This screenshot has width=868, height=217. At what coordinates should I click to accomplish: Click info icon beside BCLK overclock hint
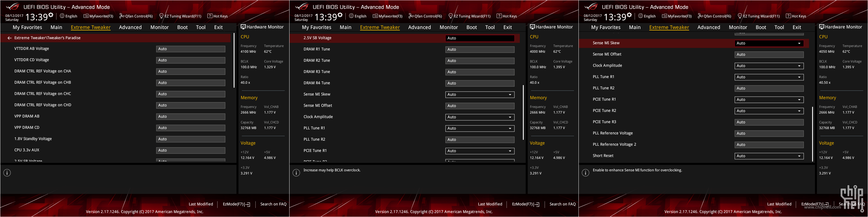pyautogui.click(x=296, y=173)
